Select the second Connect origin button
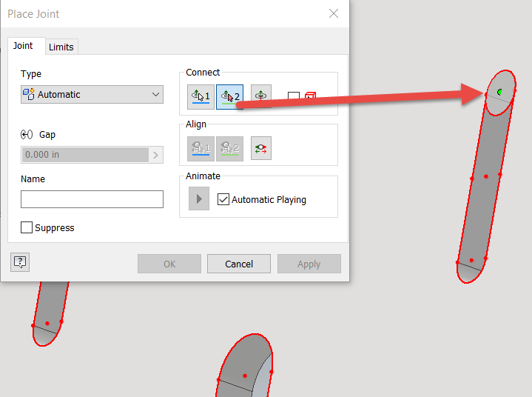 [229, 97]
